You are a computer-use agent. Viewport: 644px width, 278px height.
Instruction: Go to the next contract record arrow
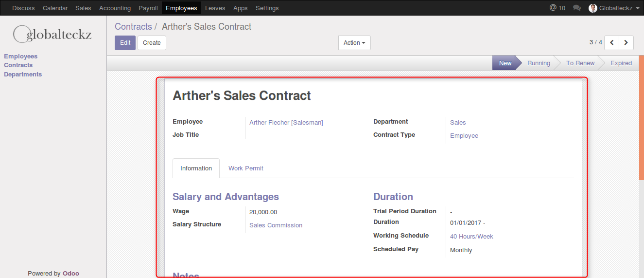(626, 43)
